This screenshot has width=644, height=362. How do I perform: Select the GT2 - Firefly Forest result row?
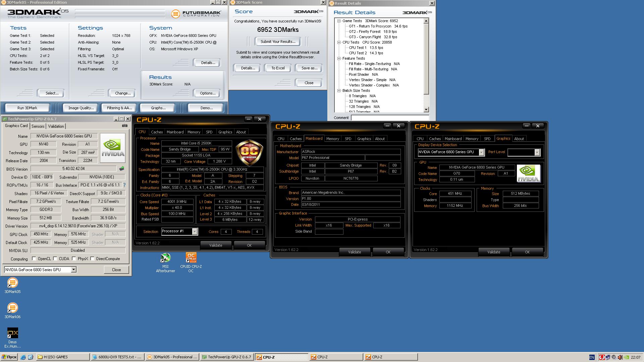point(373,32)
